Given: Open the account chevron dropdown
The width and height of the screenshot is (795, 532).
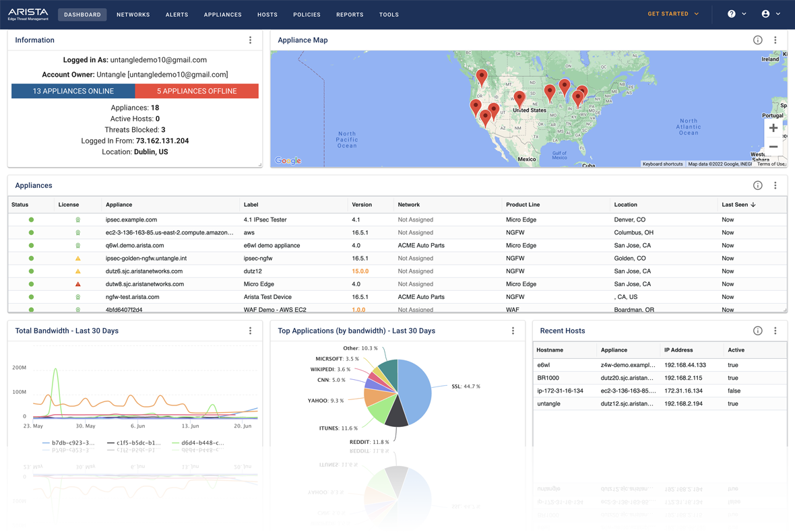Looking at the screenshot, I should pyautogui.click(x=777, y=13).
